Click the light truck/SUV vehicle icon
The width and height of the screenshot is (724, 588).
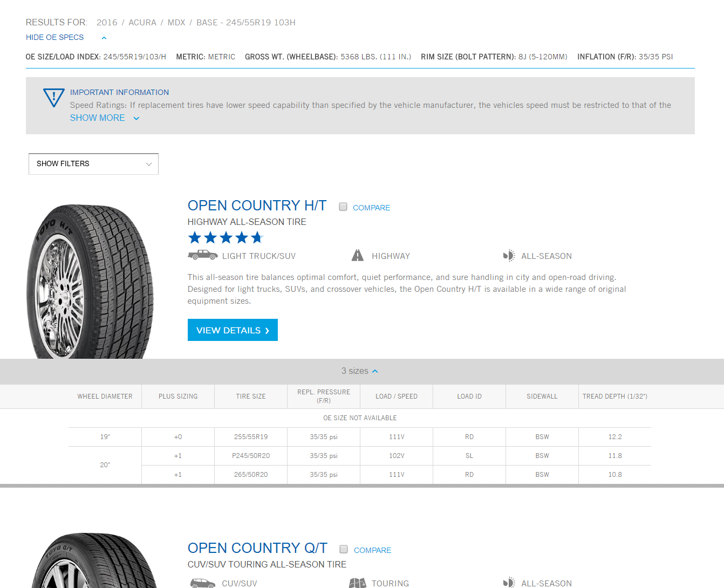[x=203, y=255]
